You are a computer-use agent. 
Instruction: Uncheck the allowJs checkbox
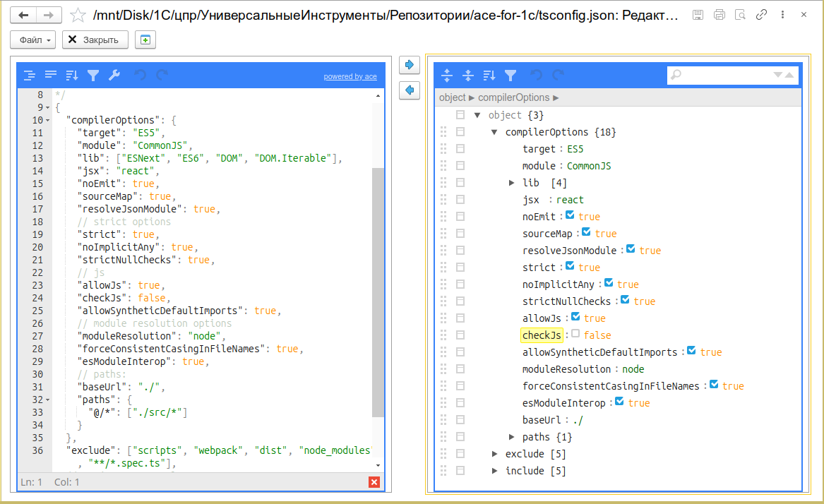pos(575,316)
